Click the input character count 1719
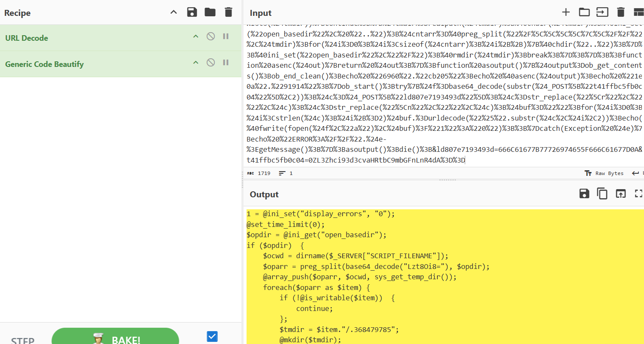The width and height of the screenshot is (644, 344). pyautogui.click(x=259, y=173)
